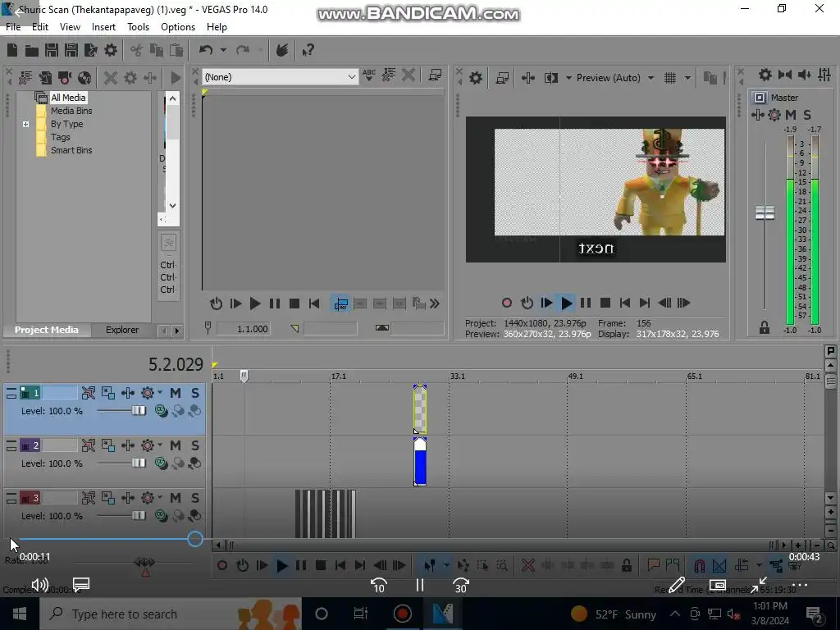The image size is (840, 630).
Task: Click Play in the trimmer window
Action: [x=255, y=304]
